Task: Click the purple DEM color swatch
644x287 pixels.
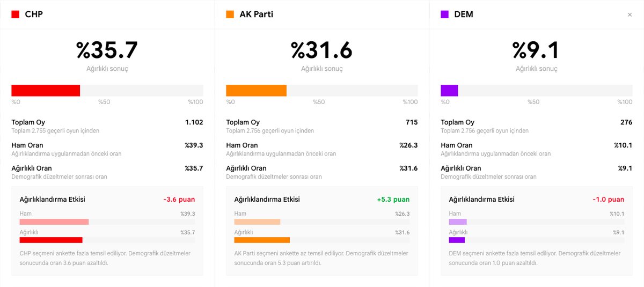Action: 445,14
